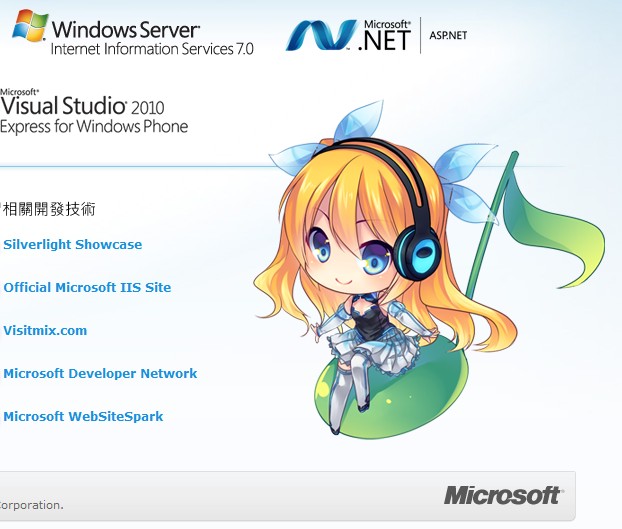Viewport: 622px width, 529px height.
Task: Click the 相關開發技術 heading
Action: 48,209
